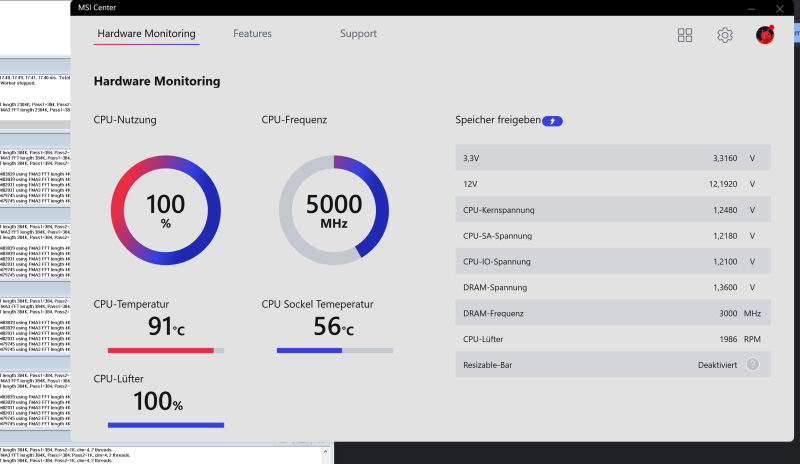Screen dimensions: 800x464
Task: Open the user profile avatar
Action: point(765,35)
